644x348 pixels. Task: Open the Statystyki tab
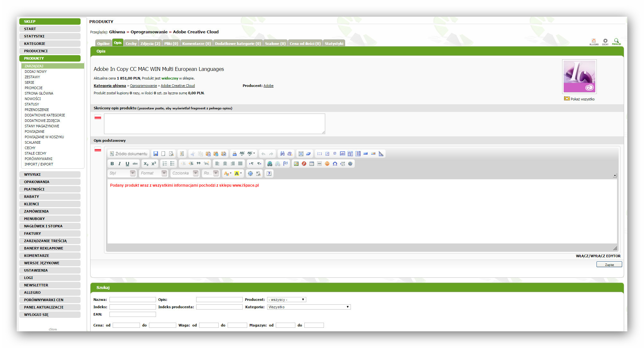click(334, 43)
